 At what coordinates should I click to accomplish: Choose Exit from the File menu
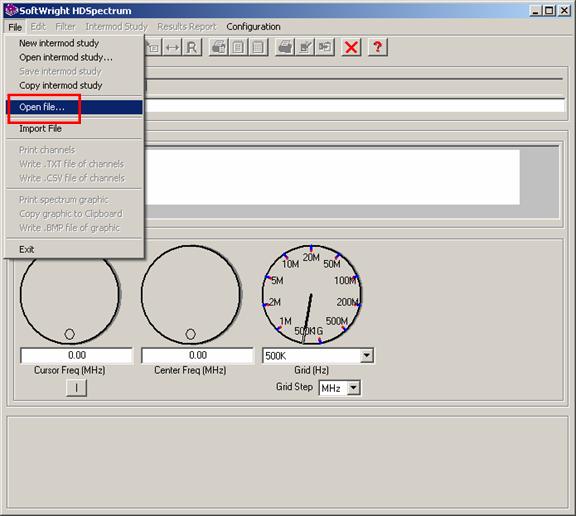[26, 250]
